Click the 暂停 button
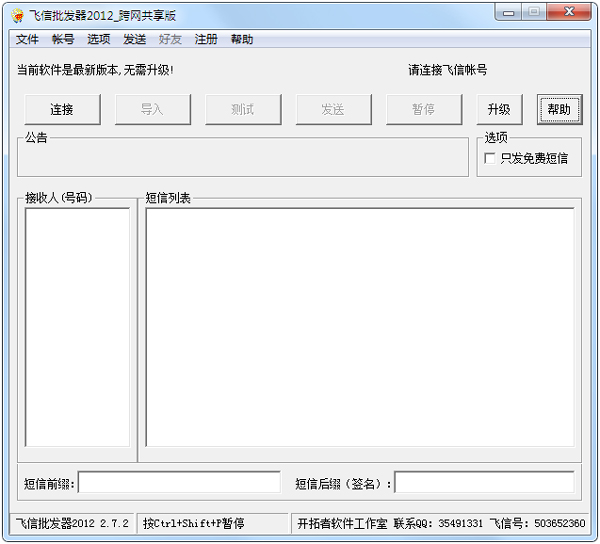The height and width of the screenshot is (544, 600). (424, 109)
